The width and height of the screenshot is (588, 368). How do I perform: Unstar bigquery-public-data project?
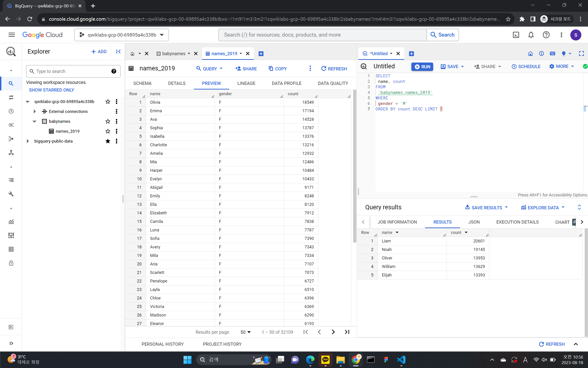(x=108, y=141)
